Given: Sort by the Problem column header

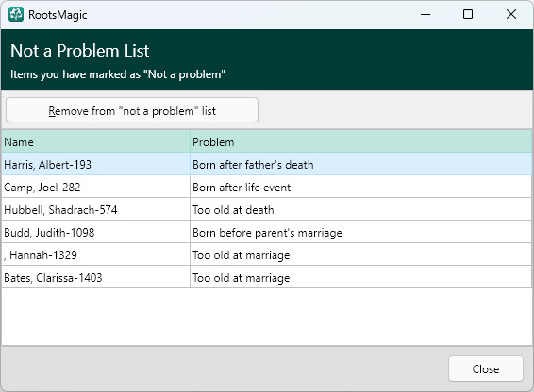Looking at the screenshot, I should (x=361, y=141).
